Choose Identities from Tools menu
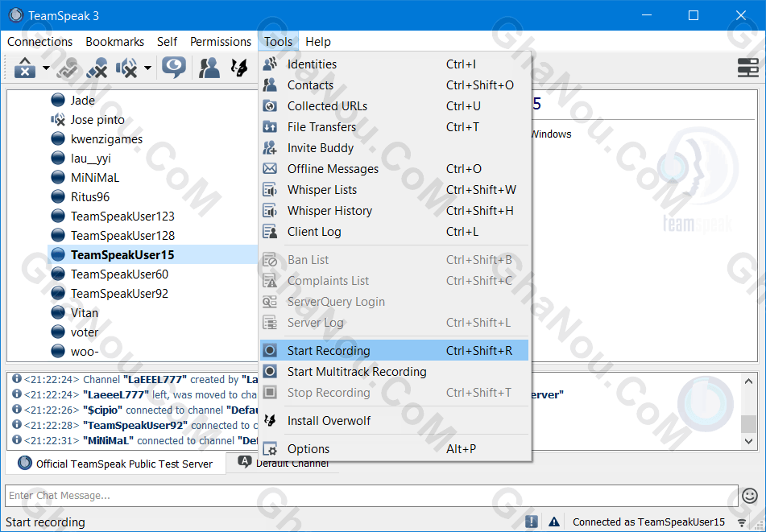 pyautogui.click(x=394, y=64)
